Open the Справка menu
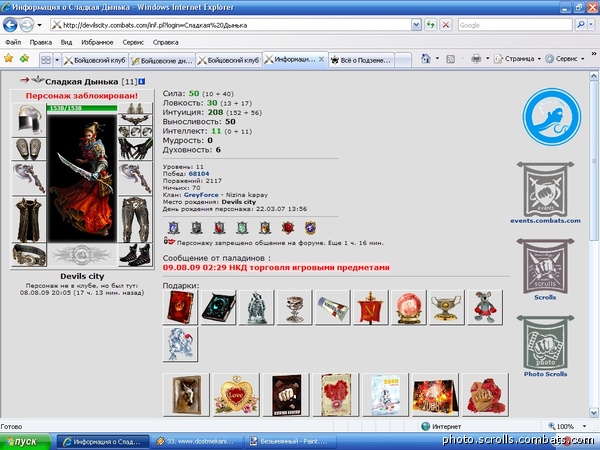Image resolution: width=600 pixels, height=450 pixels. point(165,42)
